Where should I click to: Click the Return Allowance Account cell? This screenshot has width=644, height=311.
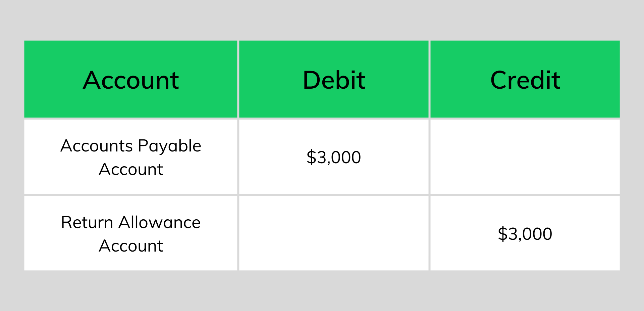[131, 233]
